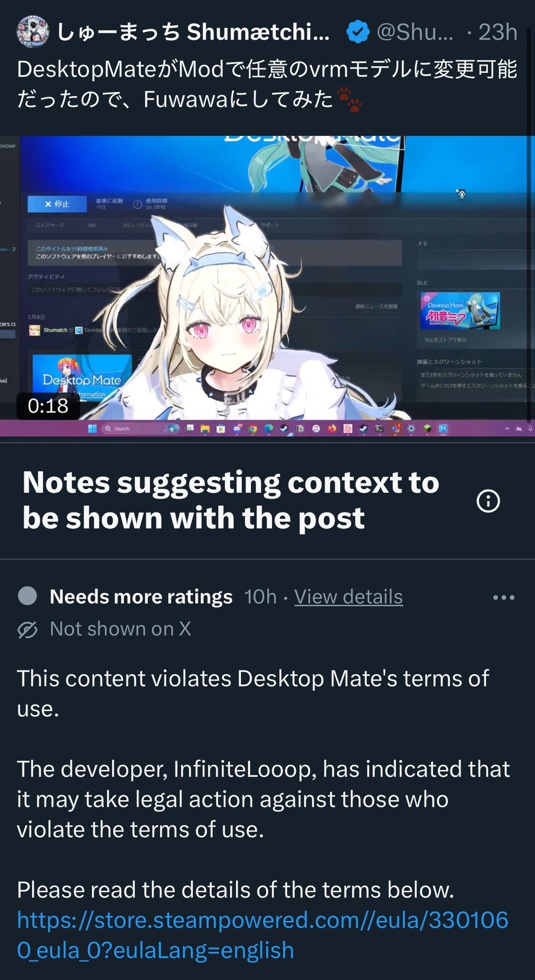This screenshot has width=535, height=980.
Task: Click the Notion icon in the taskbar
Action: (300, 429)
